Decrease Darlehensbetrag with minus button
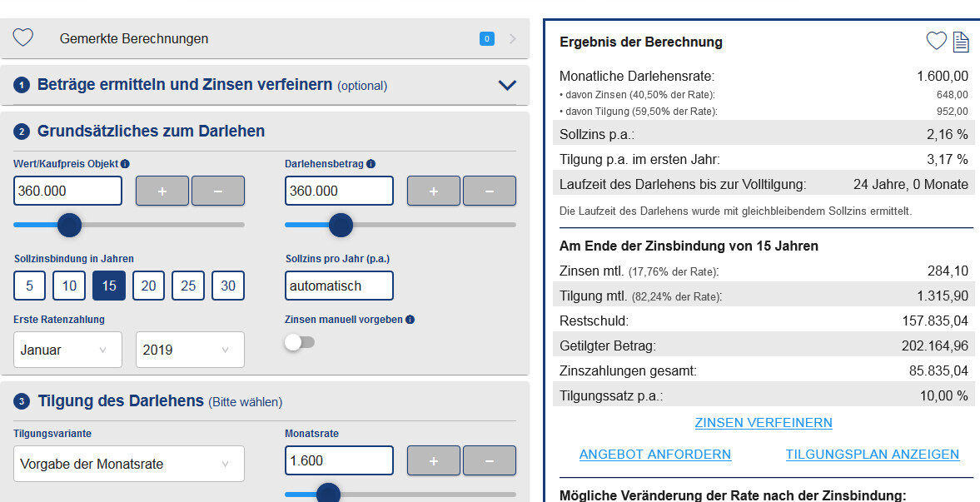Viewport: 980px width, 502px height. (x=489, y=191)
